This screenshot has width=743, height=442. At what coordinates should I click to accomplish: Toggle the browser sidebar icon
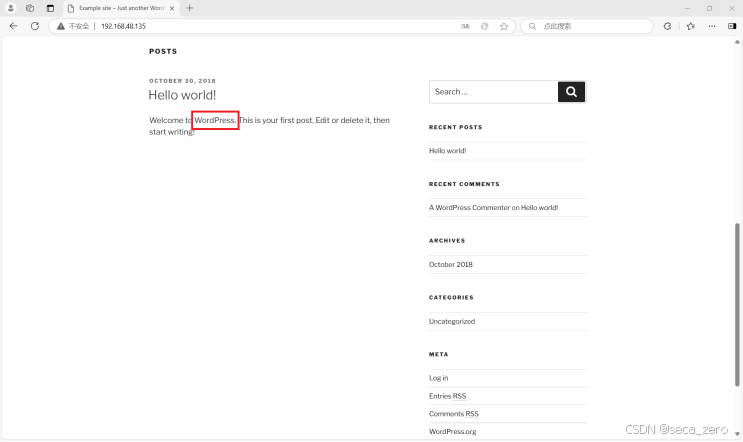[x=732, y=26]
